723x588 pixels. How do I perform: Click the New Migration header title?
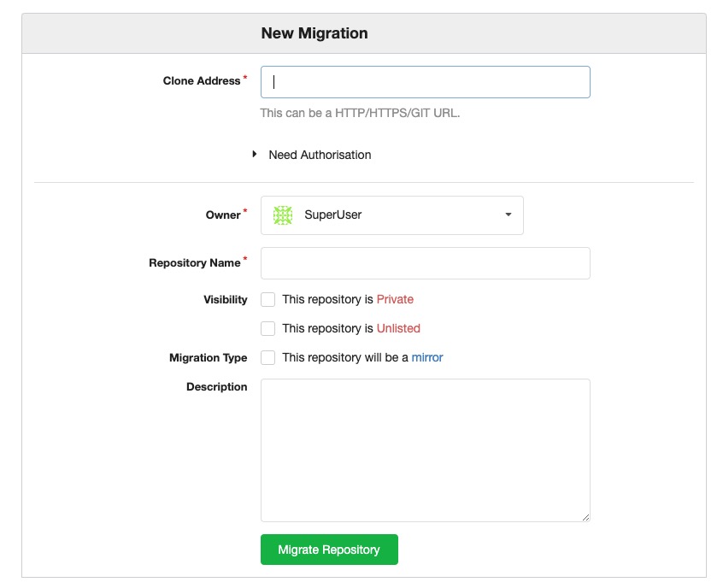tap(314, 32)
